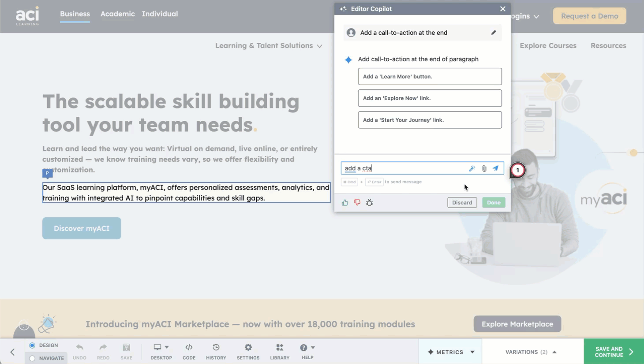Open Resources menu item
The width and height of the screenshot is (644, 364).
(x=608, y=45)
